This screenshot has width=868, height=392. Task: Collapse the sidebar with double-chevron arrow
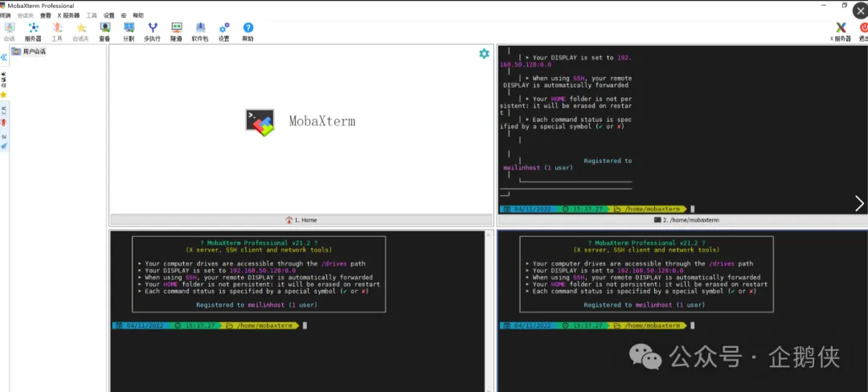[4, 58]
